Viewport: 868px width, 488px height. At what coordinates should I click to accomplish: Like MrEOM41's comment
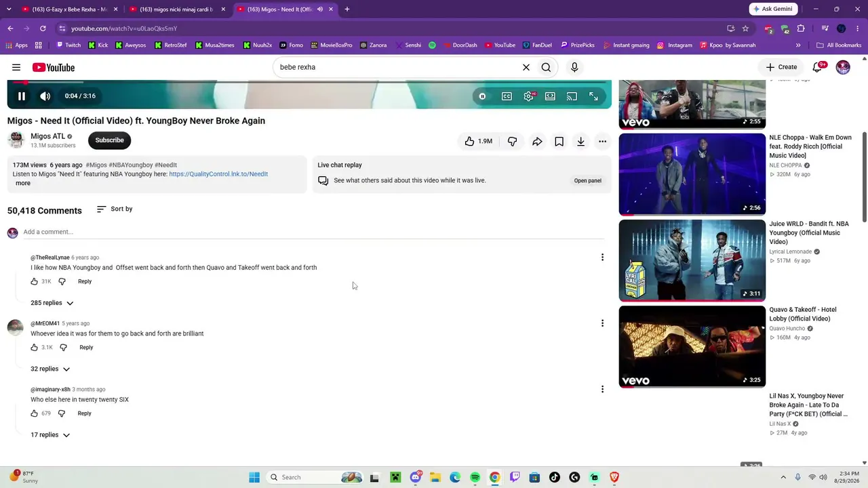click(x=35, y=347)
